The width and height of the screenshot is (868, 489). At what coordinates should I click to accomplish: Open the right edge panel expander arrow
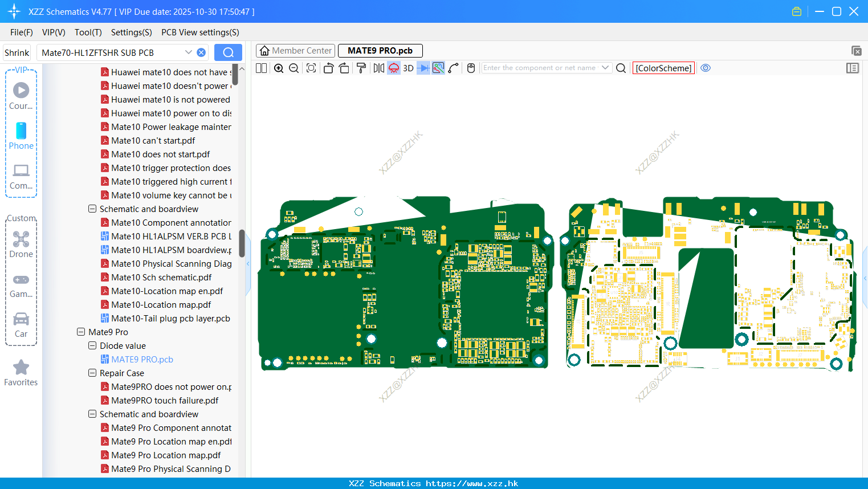point(865,279)
